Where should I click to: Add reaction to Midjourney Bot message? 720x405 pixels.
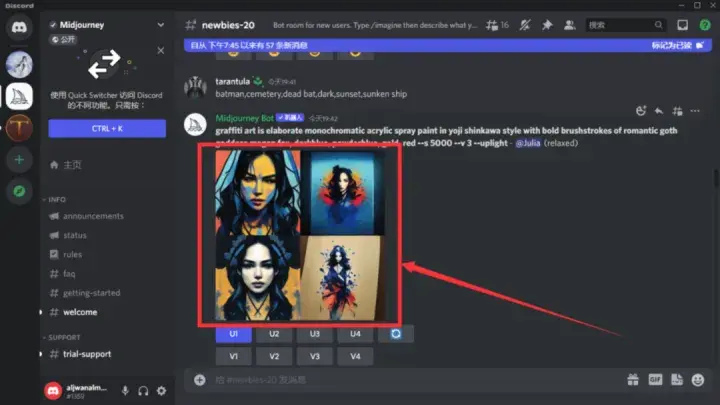641,111
